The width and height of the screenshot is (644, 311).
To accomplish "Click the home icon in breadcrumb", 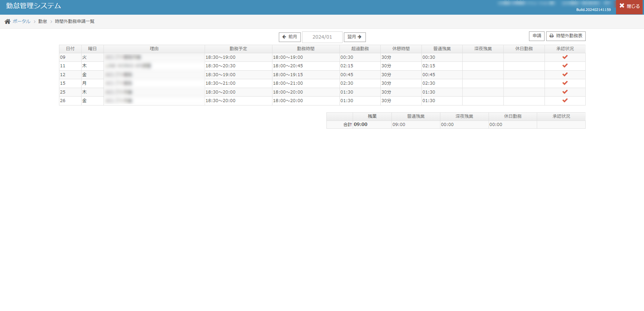I will click(x=7, y=21).
